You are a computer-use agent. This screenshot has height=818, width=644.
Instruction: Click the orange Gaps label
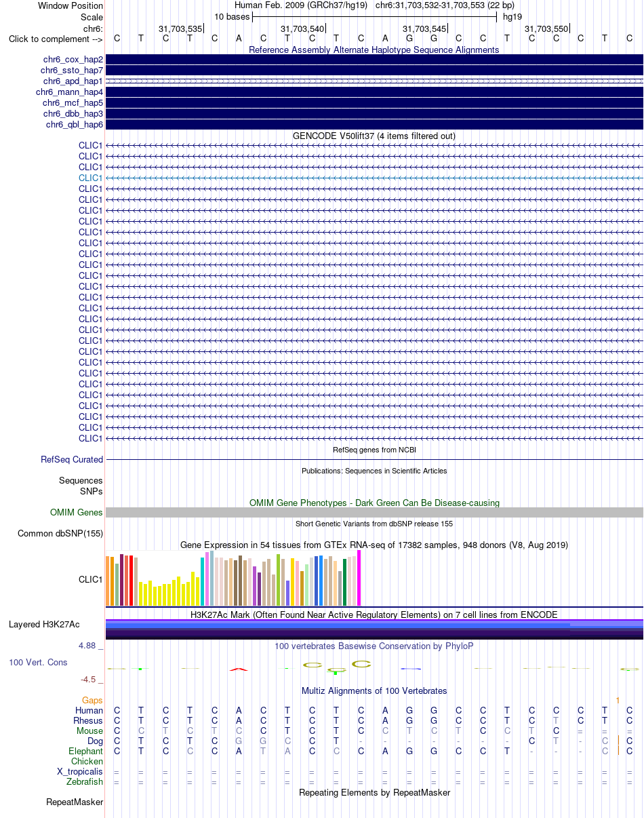tap(93, 700)
